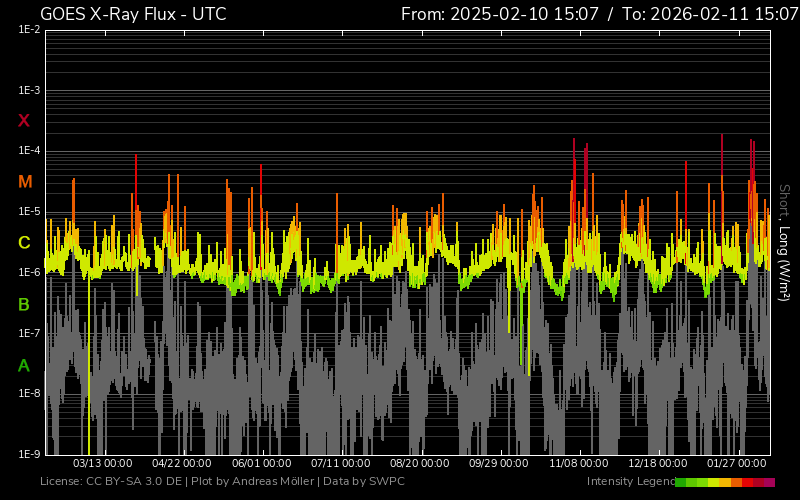Click the 1E-8 y-axis label
This screenshot has height=500, width=800.
[x=29, y=393]
